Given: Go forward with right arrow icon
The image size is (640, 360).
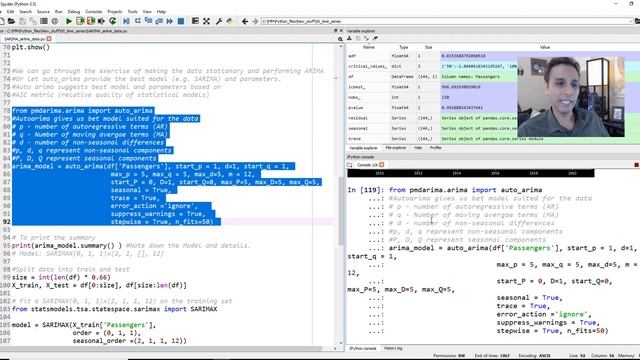Looking at the screenshot, I should point(255,21).
